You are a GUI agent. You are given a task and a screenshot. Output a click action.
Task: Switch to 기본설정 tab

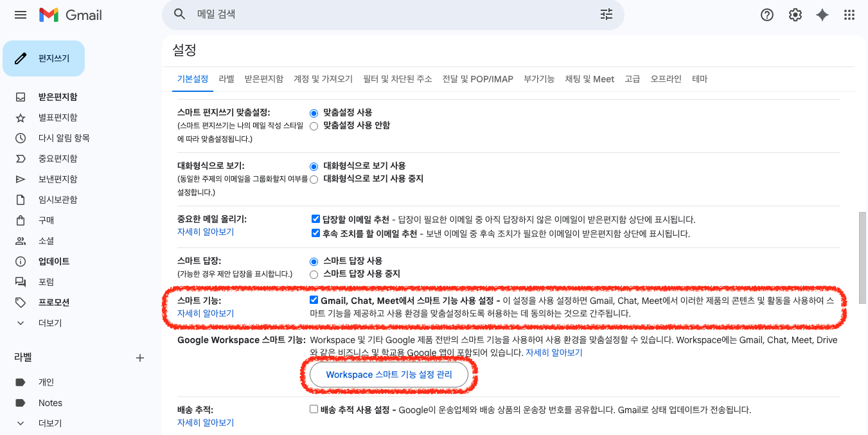pos(193,79)
